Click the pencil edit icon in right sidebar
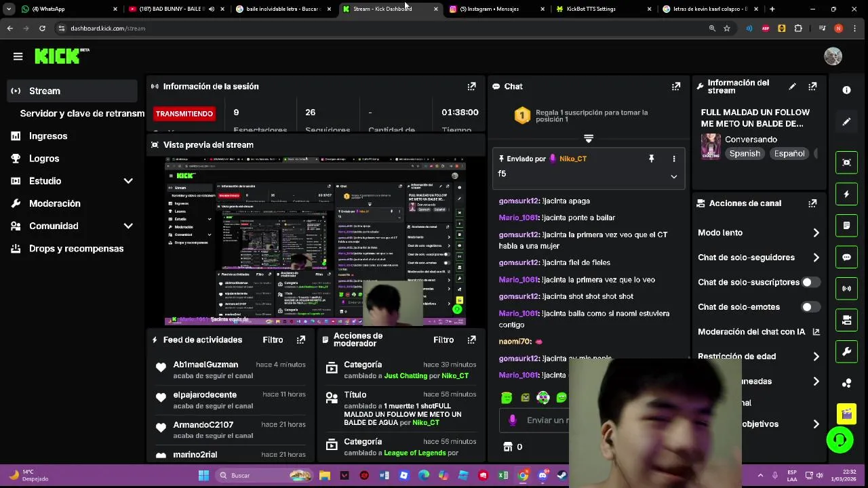This screenshot has width=868, height=488. pos(846,122)
